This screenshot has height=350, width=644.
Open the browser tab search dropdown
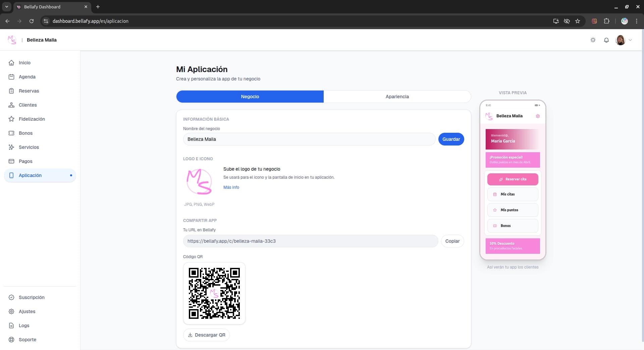coord(6,7)
